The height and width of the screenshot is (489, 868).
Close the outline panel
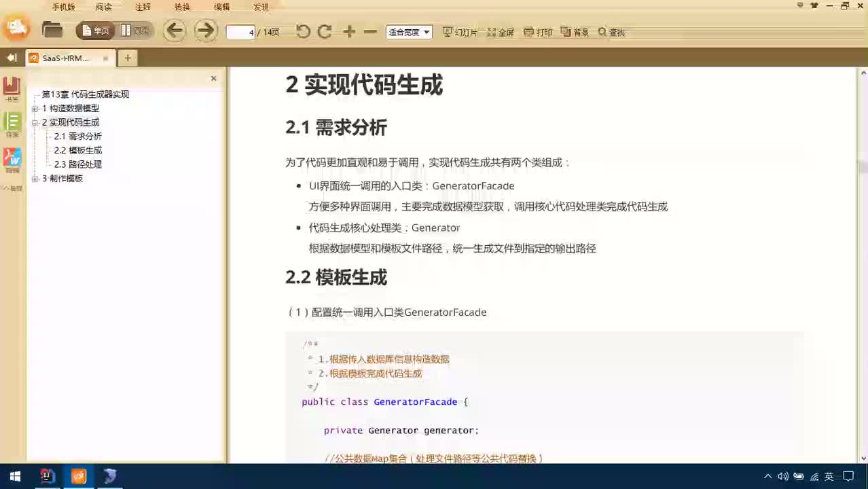pyautogui.click(x=213, y=79)
